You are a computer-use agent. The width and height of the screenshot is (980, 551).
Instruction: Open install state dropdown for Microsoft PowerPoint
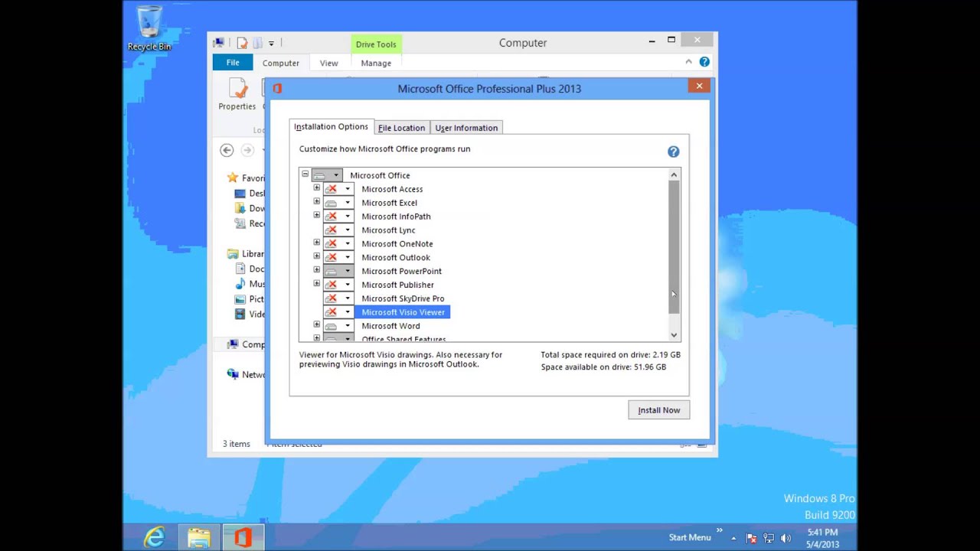point(338,271)
